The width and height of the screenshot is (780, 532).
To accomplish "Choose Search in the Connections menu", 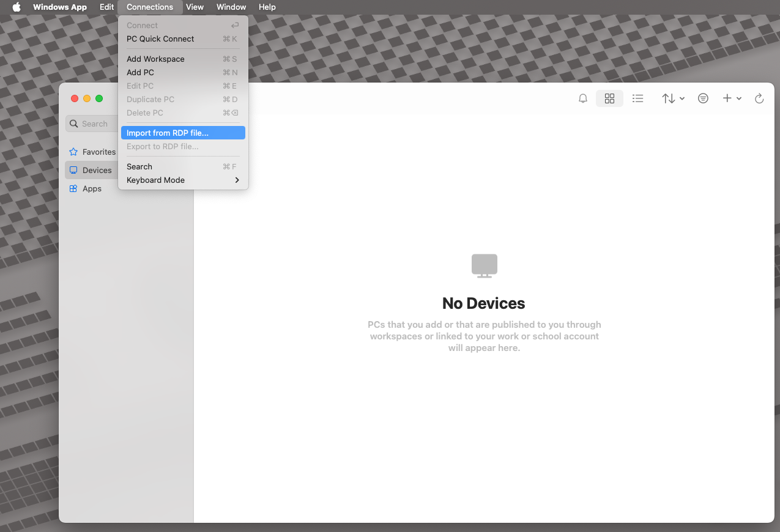I will coord(183,166).
